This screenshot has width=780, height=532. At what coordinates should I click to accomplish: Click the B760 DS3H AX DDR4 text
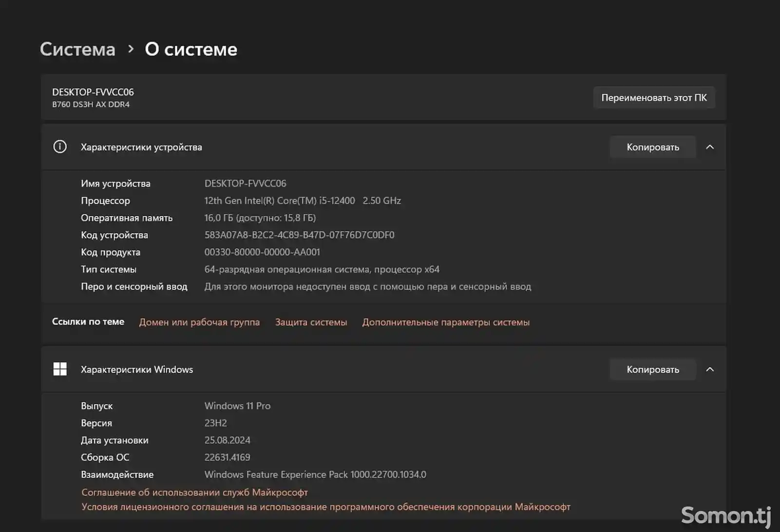pyautogui.click(x=91, y=104)
